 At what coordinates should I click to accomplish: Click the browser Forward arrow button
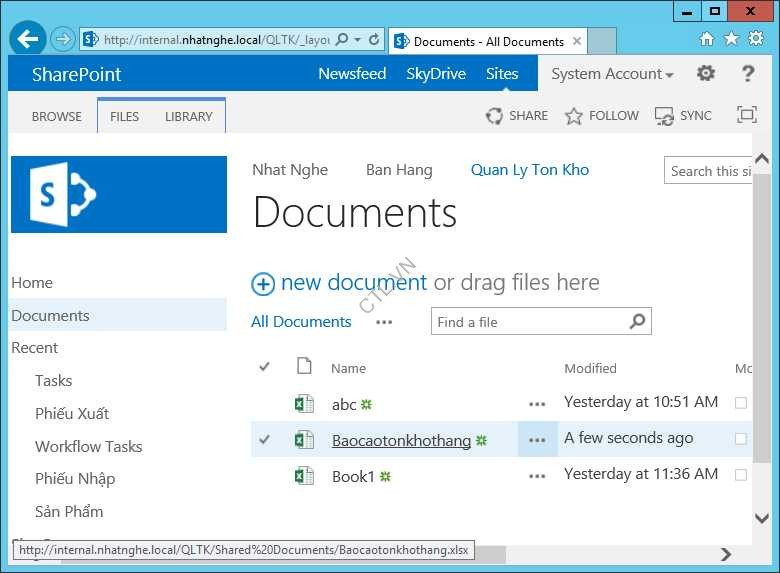(x=63, y=39)
